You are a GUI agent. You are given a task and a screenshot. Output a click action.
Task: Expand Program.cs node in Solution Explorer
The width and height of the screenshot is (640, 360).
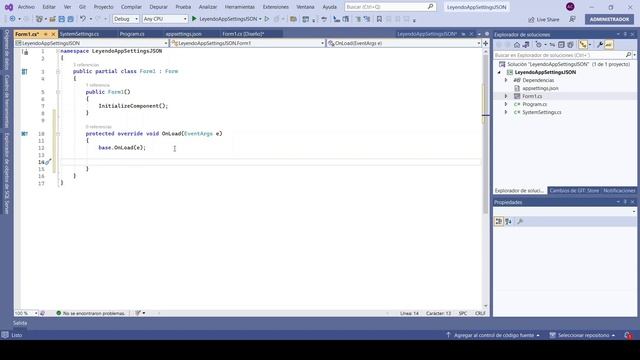click(506, 104)
